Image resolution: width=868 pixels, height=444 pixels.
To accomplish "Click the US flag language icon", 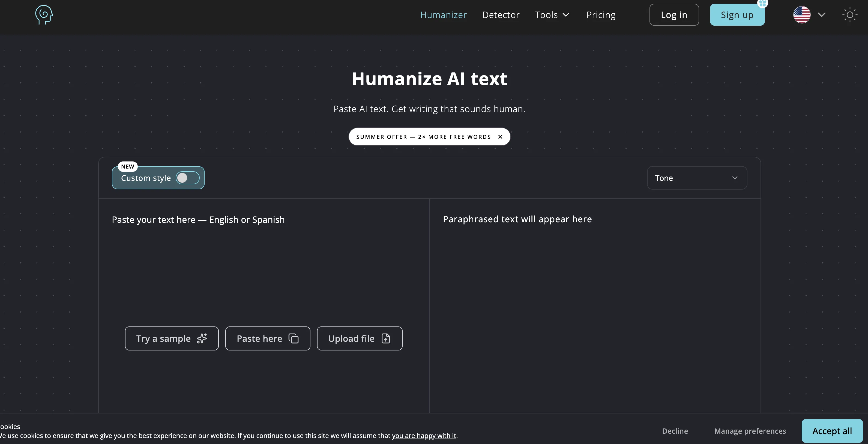I will click(x=802, y=15).
